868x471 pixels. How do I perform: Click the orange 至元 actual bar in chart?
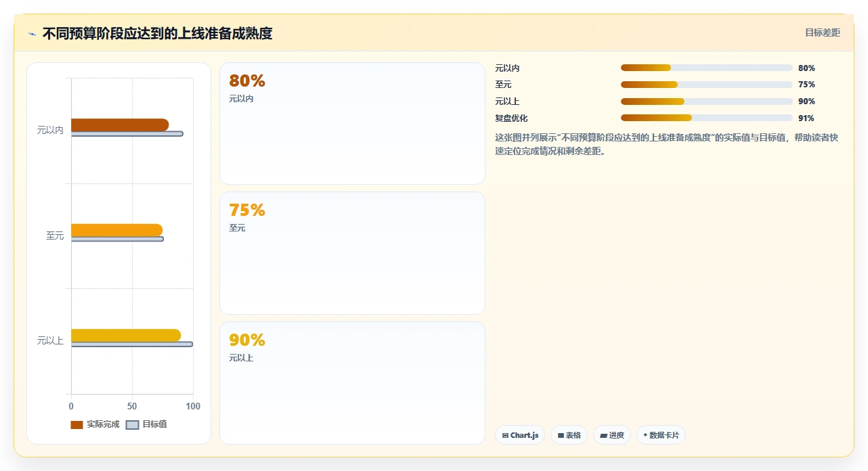point(116,230)
